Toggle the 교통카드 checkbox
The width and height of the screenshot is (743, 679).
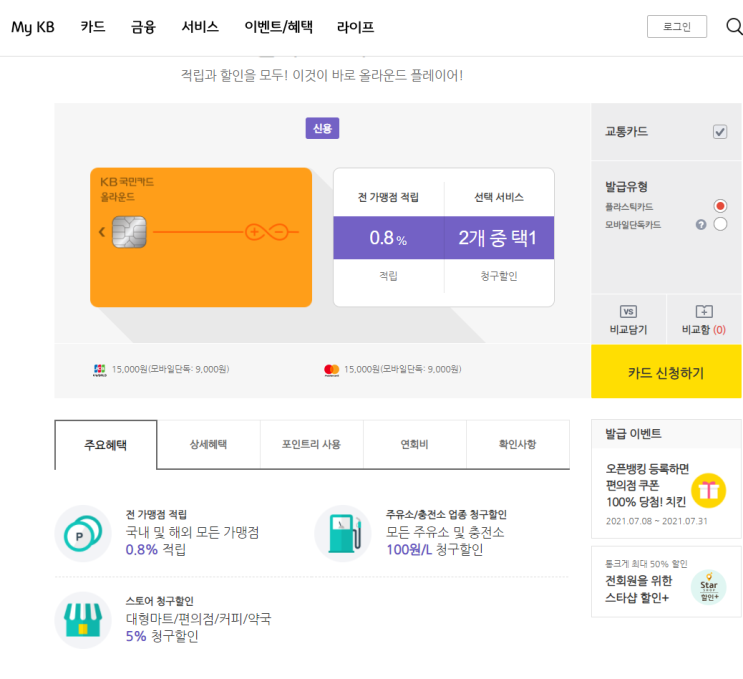pyautogui.click(x=720, y=131)
